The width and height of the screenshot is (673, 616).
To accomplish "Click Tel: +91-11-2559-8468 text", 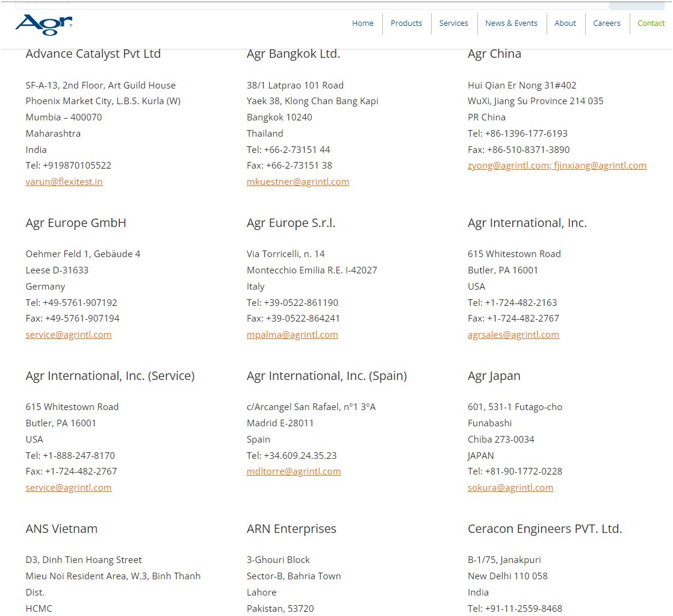I will (x=515, y=608).
